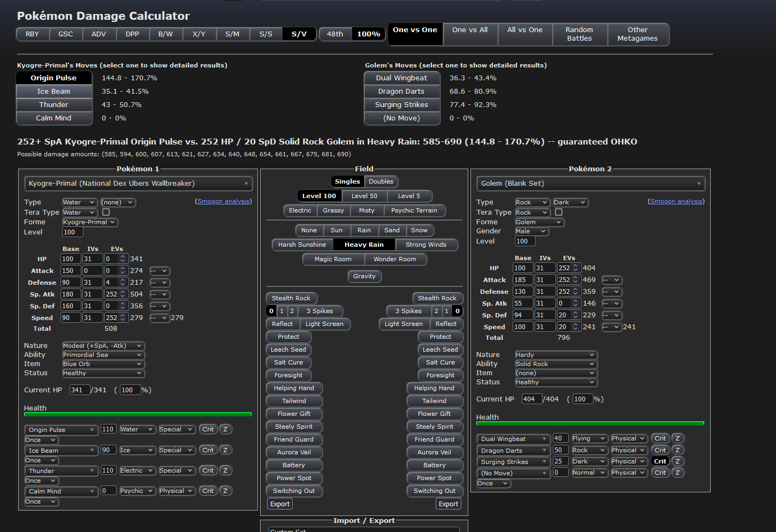This screenshot has height=532, width=776.
Task: Toggle Z button for Ice Beam
Action: click(x=225, y=450)
